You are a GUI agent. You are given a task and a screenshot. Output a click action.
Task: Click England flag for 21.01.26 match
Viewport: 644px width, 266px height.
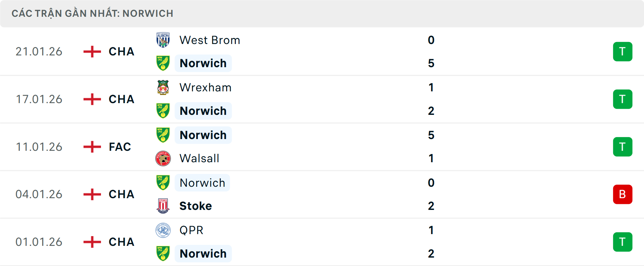pyautogui.click(x=92, y=52)
